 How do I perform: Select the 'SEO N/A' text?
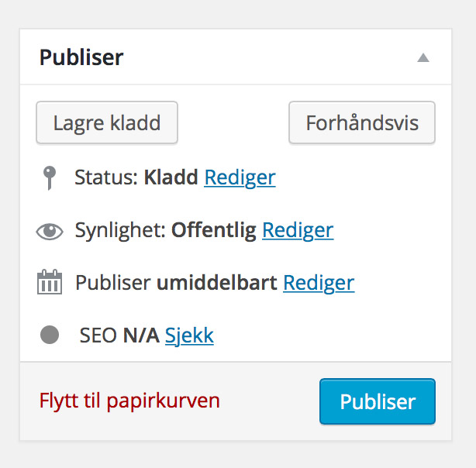pyautogui.click(x=119, y=336)
